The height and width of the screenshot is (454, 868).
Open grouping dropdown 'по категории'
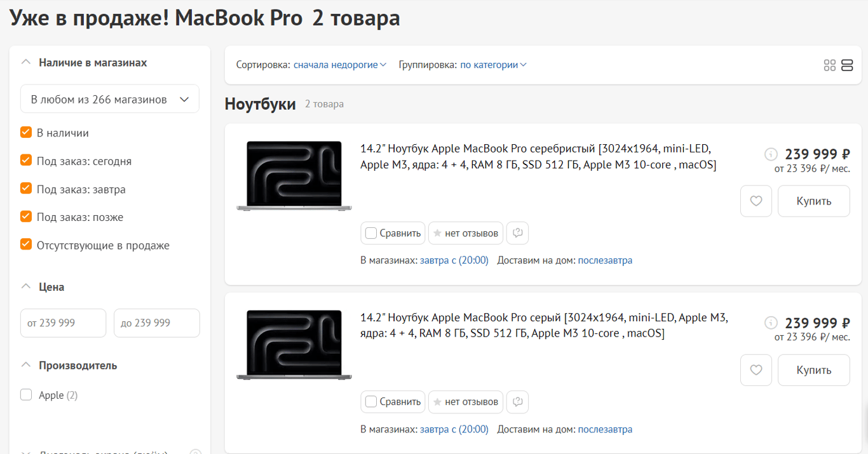(494, 65)
